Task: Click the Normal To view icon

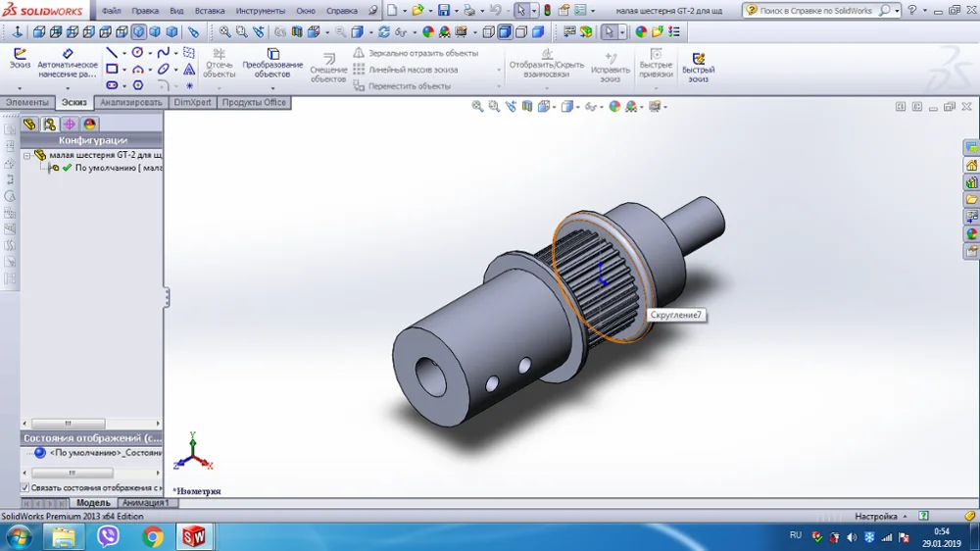Action: [x=17, y=32]
